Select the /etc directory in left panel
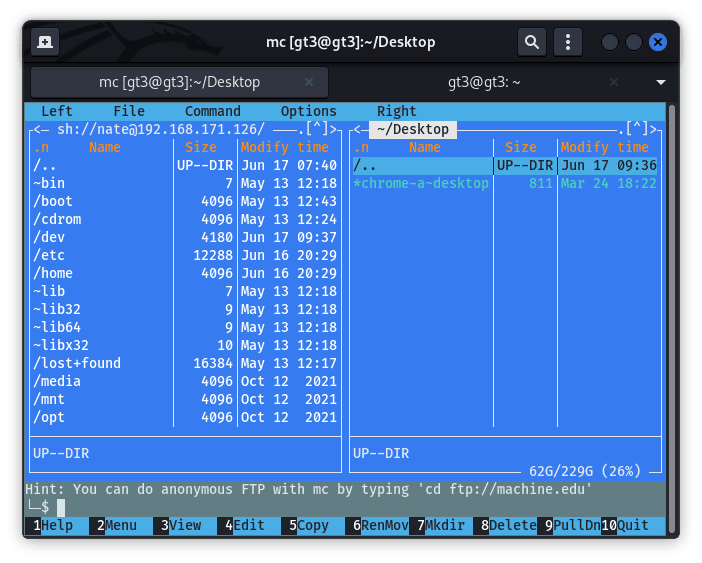The width and height of the screenshot is (702, 563). (x=49, y=255)
